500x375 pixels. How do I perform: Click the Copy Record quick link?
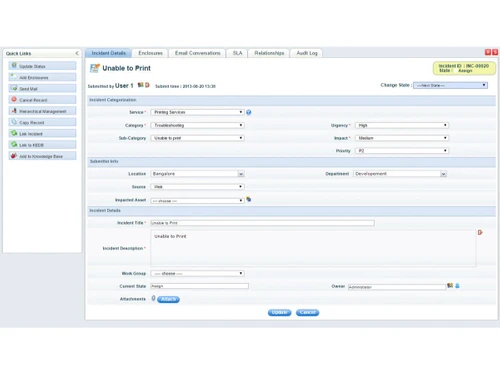(x=42, y=122)
